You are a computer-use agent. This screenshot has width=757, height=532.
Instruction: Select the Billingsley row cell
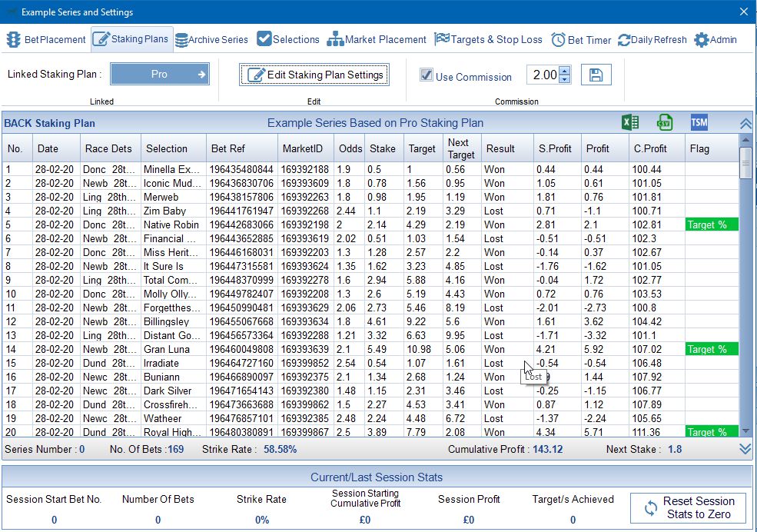174,321
